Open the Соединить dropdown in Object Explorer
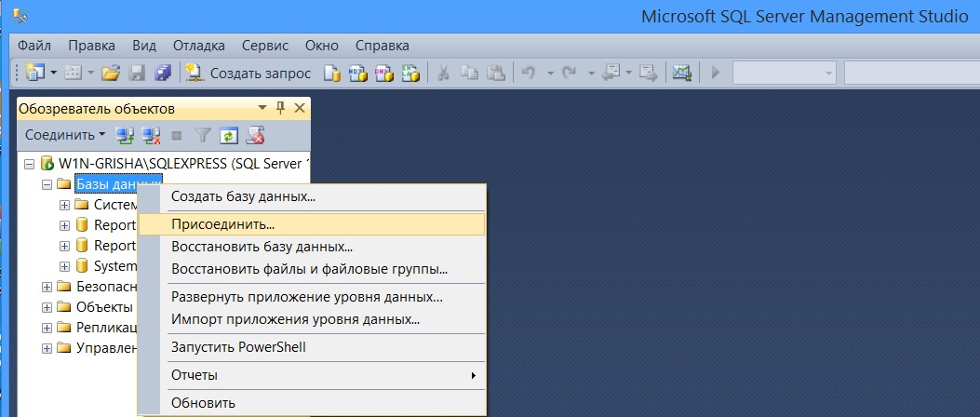This screenshot has height=417, width=980. pyautogui.click(x=65, y=134)
